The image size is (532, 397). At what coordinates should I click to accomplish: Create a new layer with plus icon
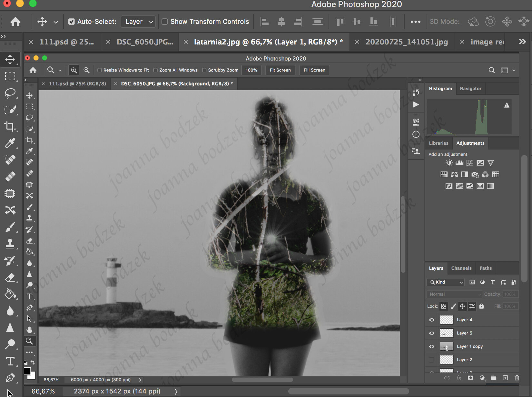click(505, 378)
